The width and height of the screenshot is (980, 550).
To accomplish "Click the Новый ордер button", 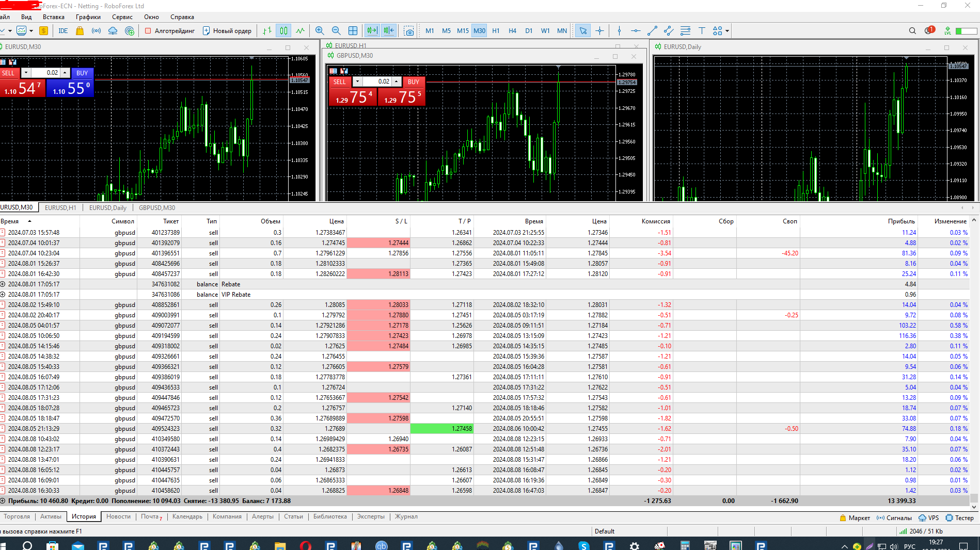I will [227, 31].
